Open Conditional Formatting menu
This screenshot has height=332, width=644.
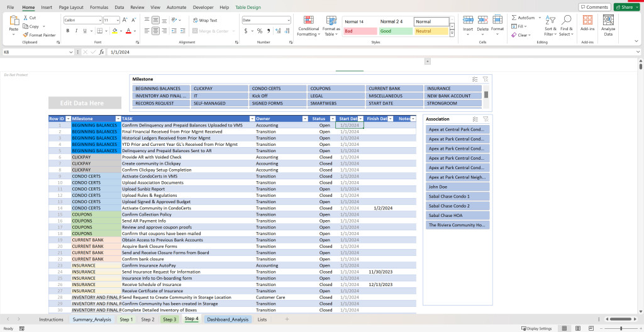pos(309,26)
